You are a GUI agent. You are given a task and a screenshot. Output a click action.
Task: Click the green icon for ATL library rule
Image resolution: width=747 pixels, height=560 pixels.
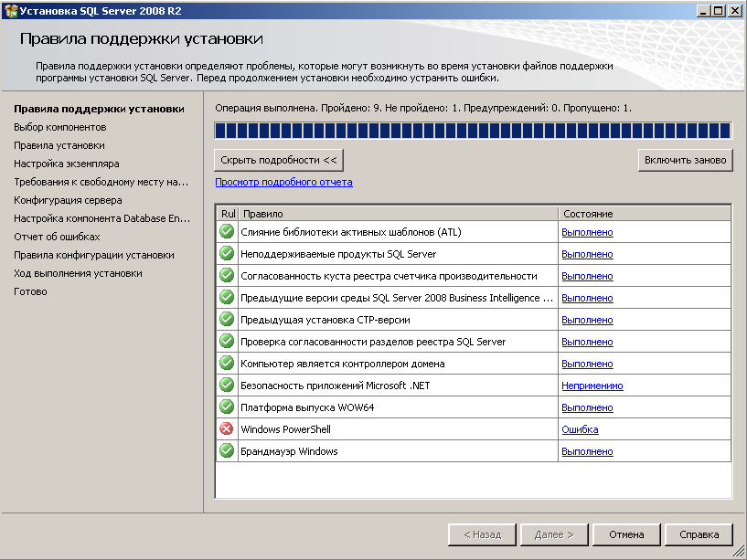point(226,231)
